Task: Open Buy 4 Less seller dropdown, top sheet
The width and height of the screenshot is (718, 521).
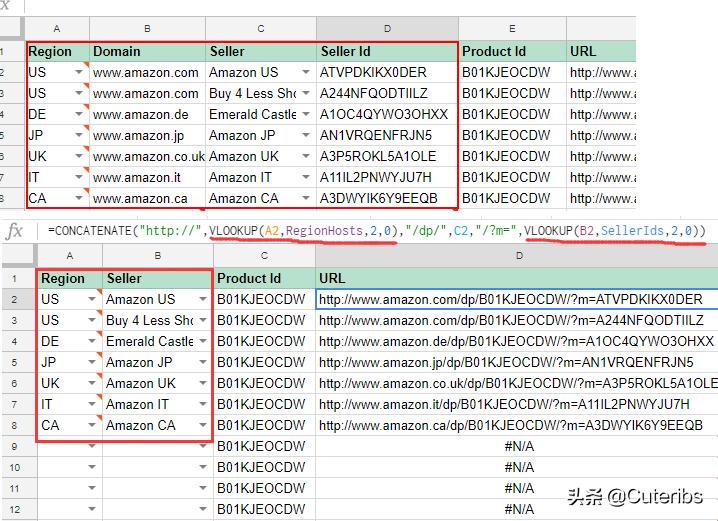Action: [x=306, y=93]
